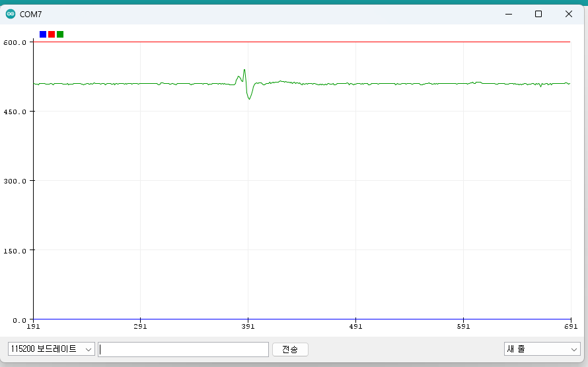The image size is (588, 367).
Task: Open the 115200 baud rate dropdown
Action: click(52, 349)
